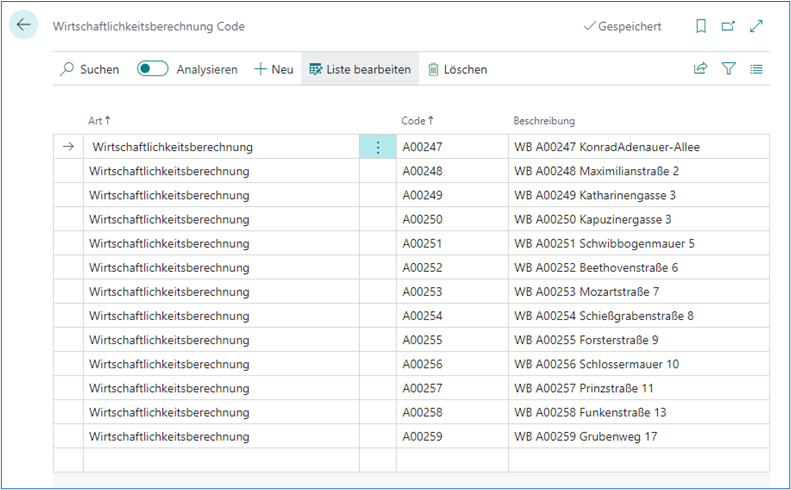Screen dimensions: 791x490
Task: Click Neu to add a record
Action: 273,69
